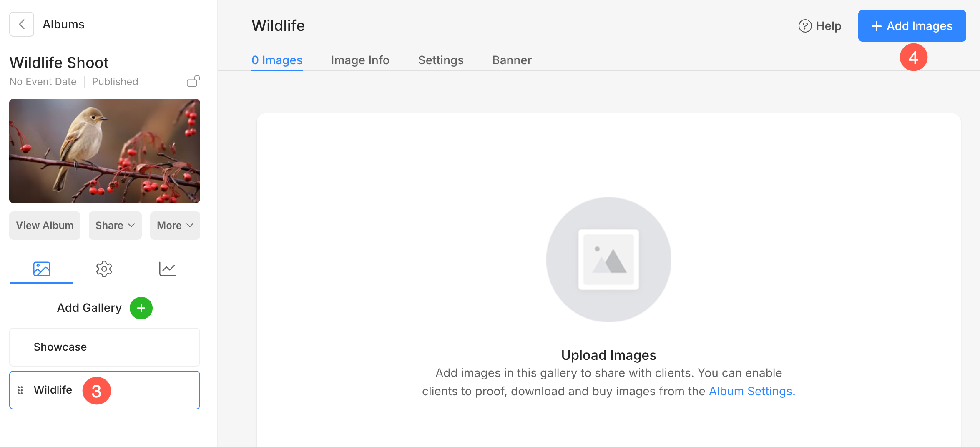Click the drag handle beside Wildlife gallery
980x447 pixels.
20,390
